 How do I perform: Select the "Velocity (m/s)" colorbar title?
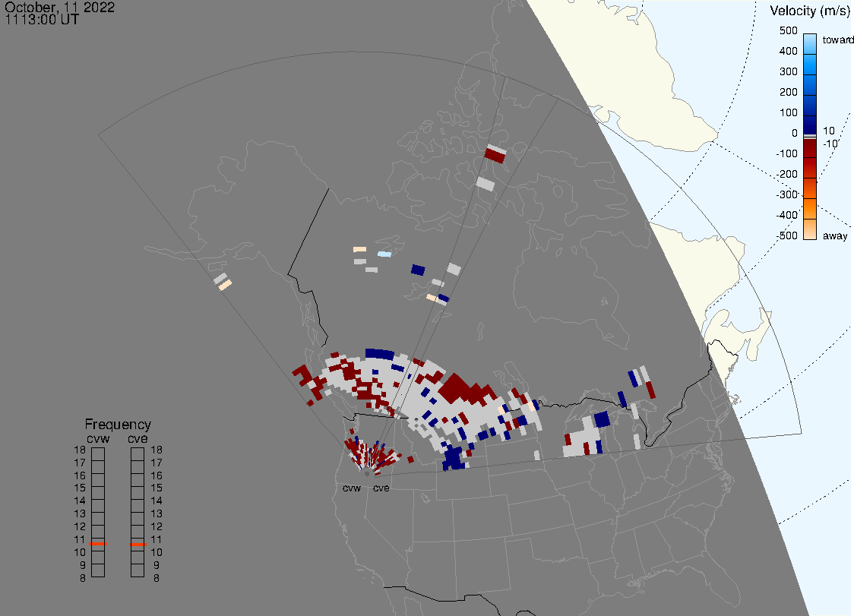[810, 11]
